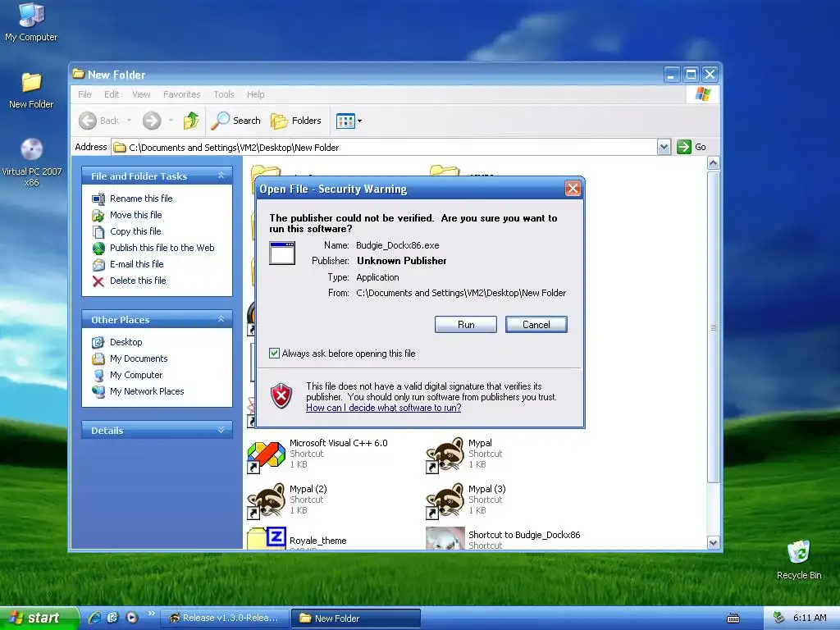Viewport: 840px width, 630px height.
Task: Select Virtual PC 2007 x86 desktop icon
Action: pos(31,162)
